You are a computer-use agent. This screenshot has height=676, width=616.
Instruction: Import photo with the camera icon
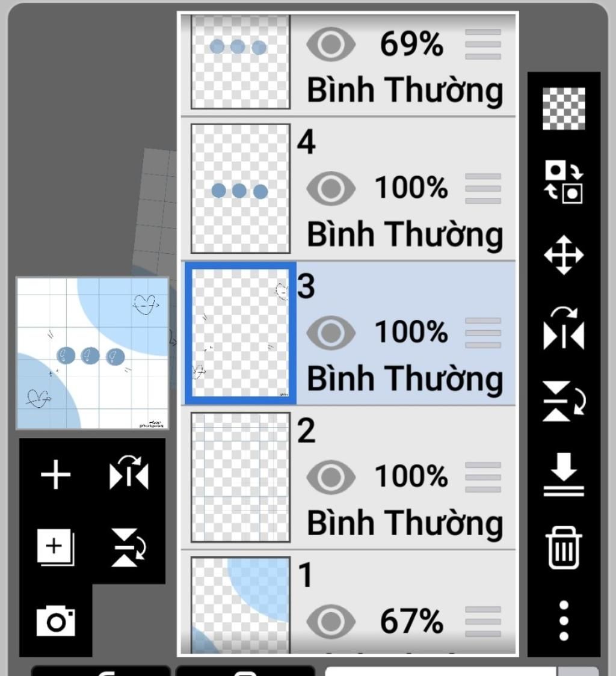(x=56, y=621)
